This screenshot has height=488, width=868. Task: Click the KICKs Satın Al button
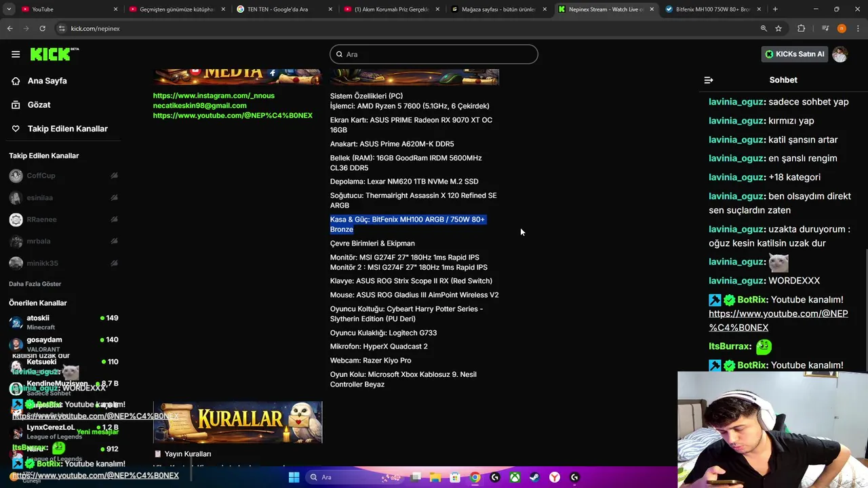[x=795, y=54]
